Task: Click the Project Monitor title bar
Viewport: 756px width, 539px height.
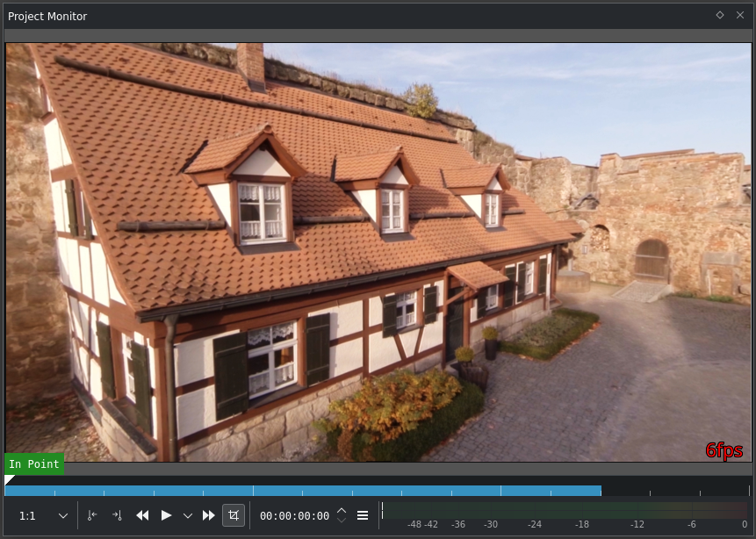Action: click(x=351, y=16)
